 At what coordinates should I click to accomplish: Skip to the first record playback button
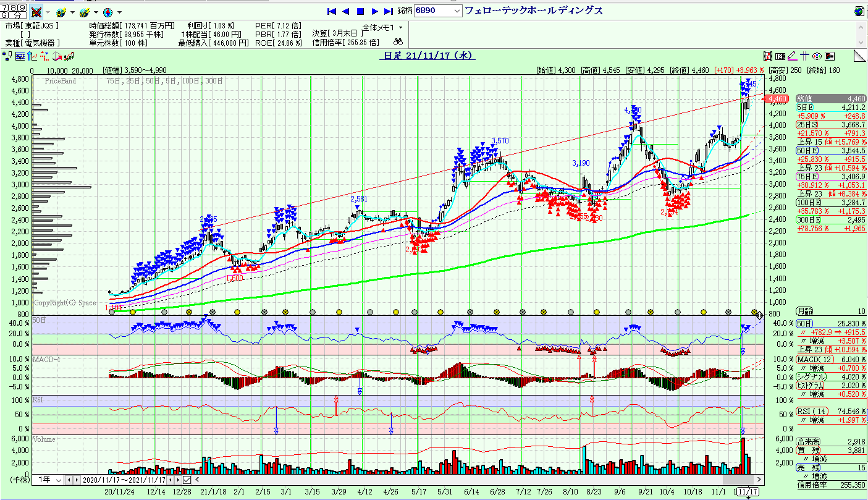click(331, 11)
